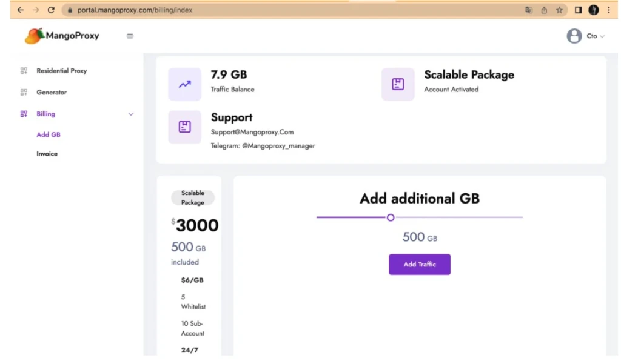Image resolution: width=621 pixels, height=364 pixels.
Task: Expand the Cto account dropdown
Action: (596, 36)
